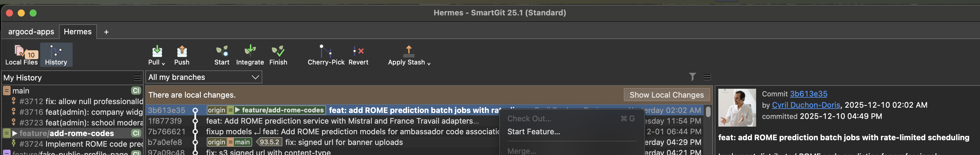Click Show Local Changes button

666,95
